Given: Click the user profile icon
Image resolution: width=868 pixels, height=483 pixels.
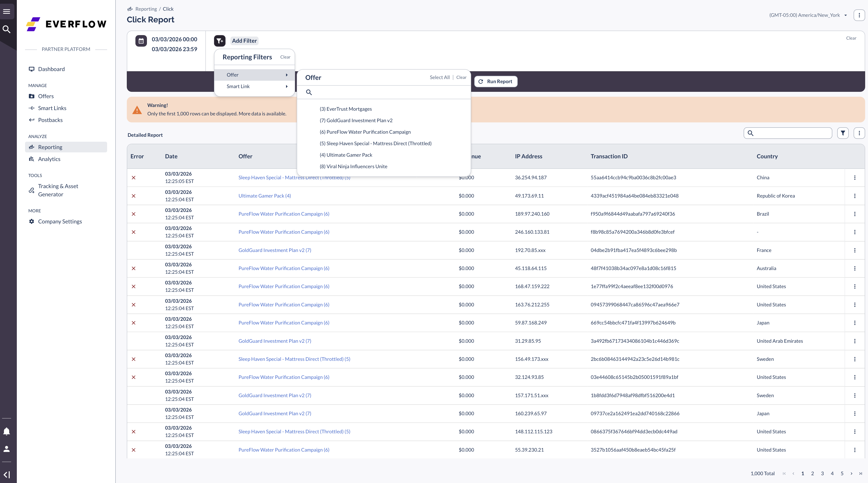Looking at the screenshot, I should [x=7, y=448].
